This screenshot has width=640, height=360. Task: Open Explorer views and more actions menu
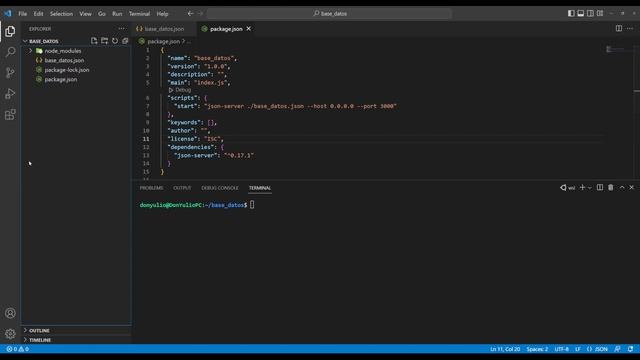pyautogui.click(x=122, y=29)
